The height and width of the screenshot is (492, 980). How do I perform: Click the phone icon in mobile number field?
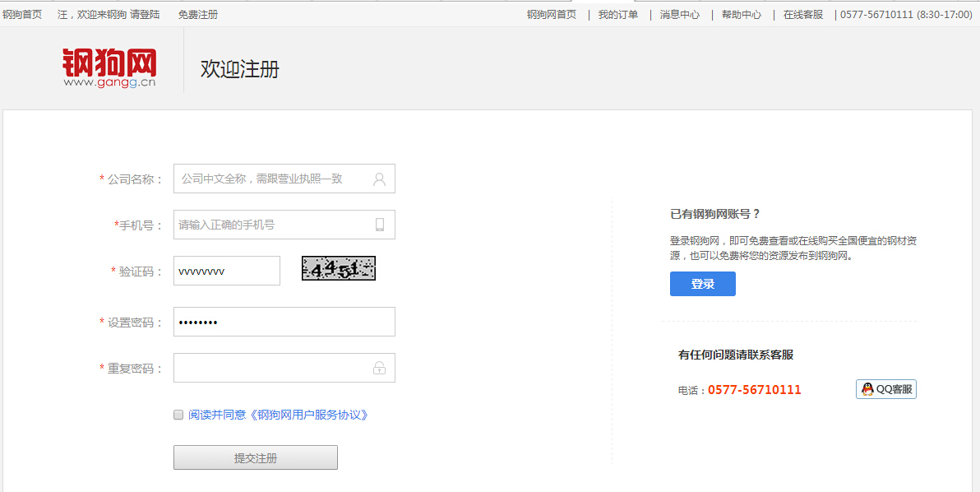click(380, 225)
